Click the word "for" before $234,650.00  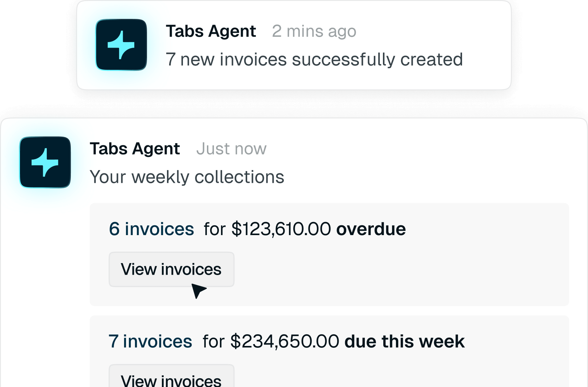[213, 341]
